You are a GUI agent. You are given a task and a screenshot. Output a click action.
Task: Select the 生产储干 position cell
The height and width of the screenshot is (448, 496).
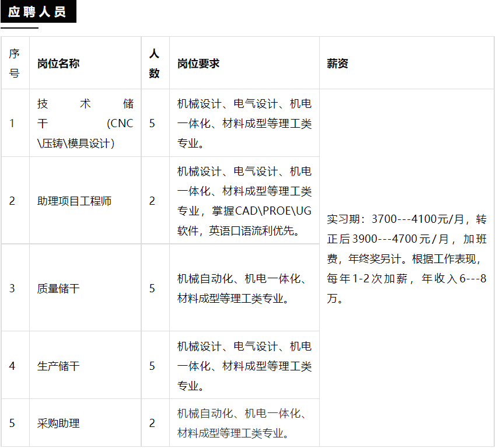58,366
